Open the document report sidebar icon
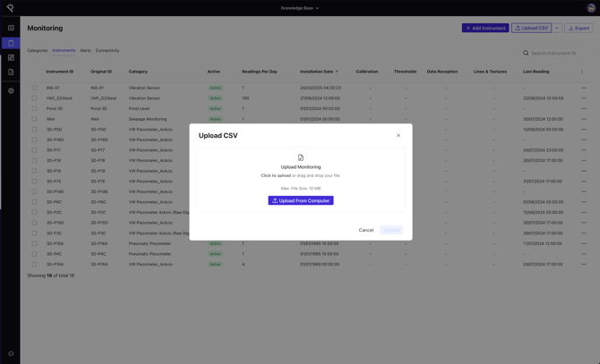 11,72
